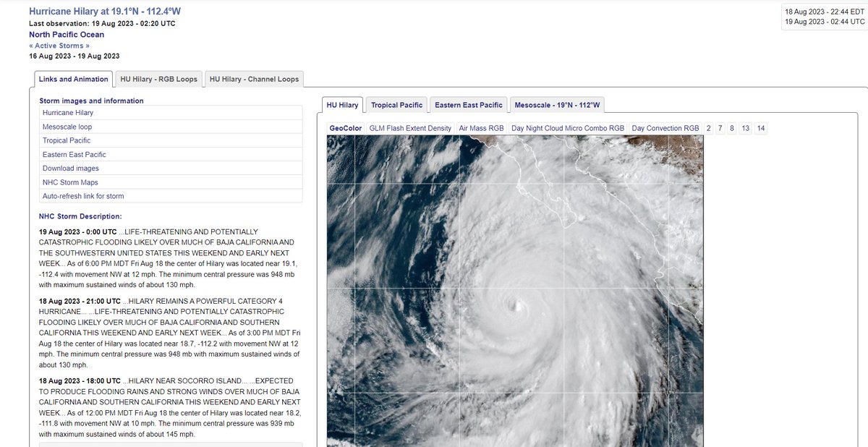The height and width of the screenshot is (447, 868).
Task: Choose the Day Convection RGB product
Action: 665,128
